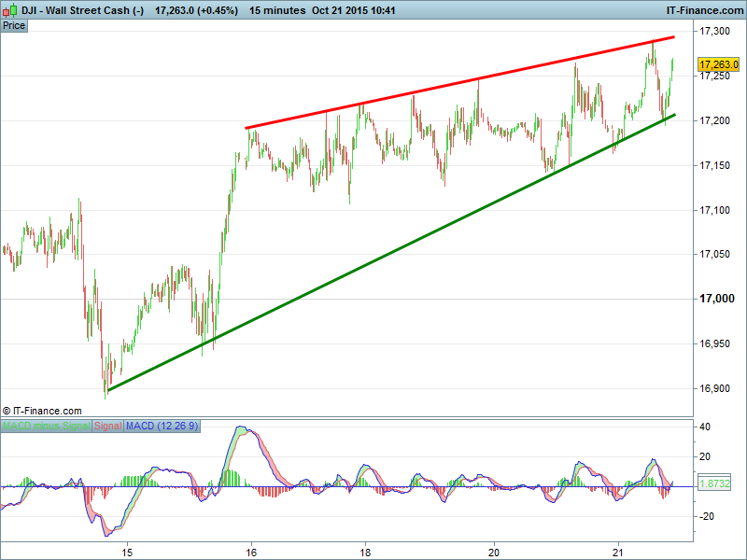Click the © IT-Finance.com copyright text

43,411
